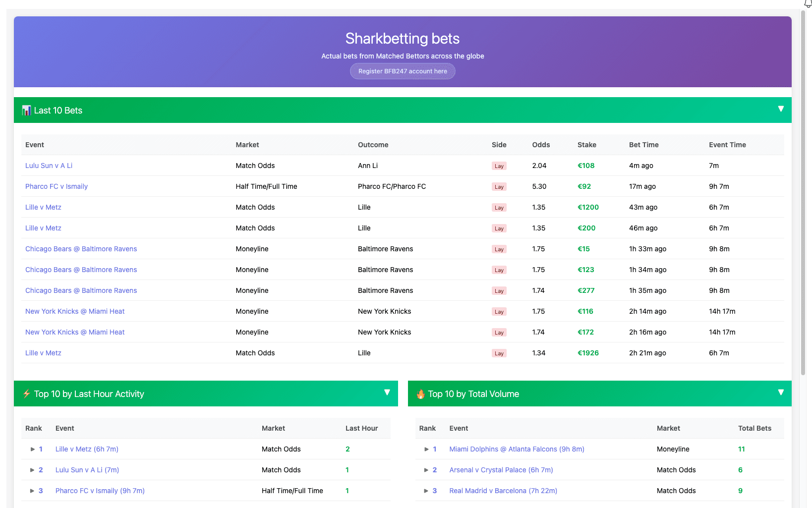Open Chicago Bears @ Baltimore Ravens link with €15 stake
The height and width of the screenshot is (508, 812).
click(x=81, y=249)
